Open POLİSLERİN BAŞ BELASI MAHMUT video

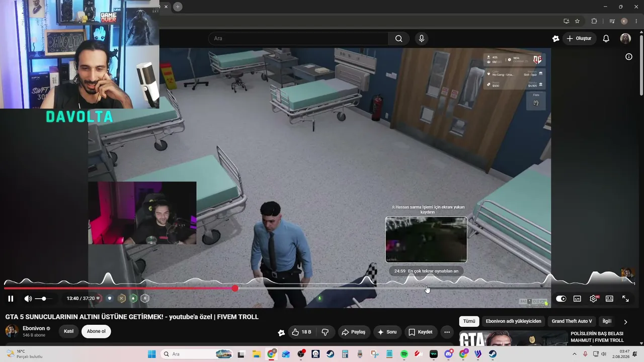[597, 337]
